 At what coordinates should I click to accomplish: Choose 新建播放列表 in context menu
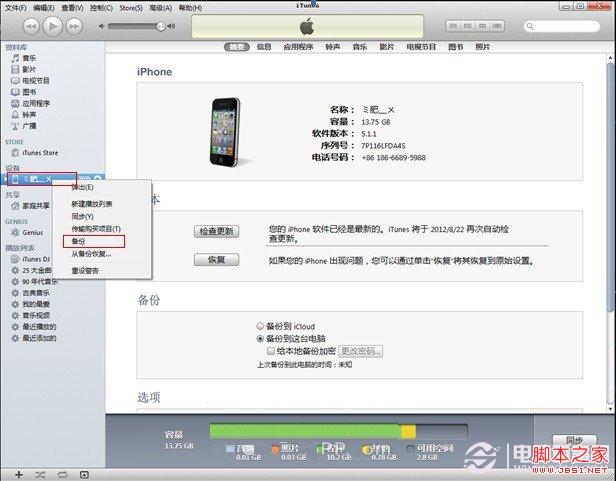pos(92,204)
